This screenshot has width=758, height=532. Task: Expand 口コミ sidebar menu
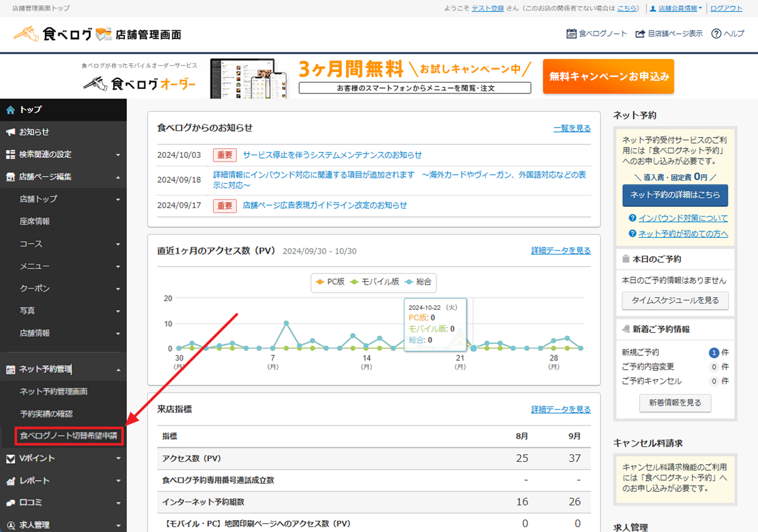click(63, 503)
